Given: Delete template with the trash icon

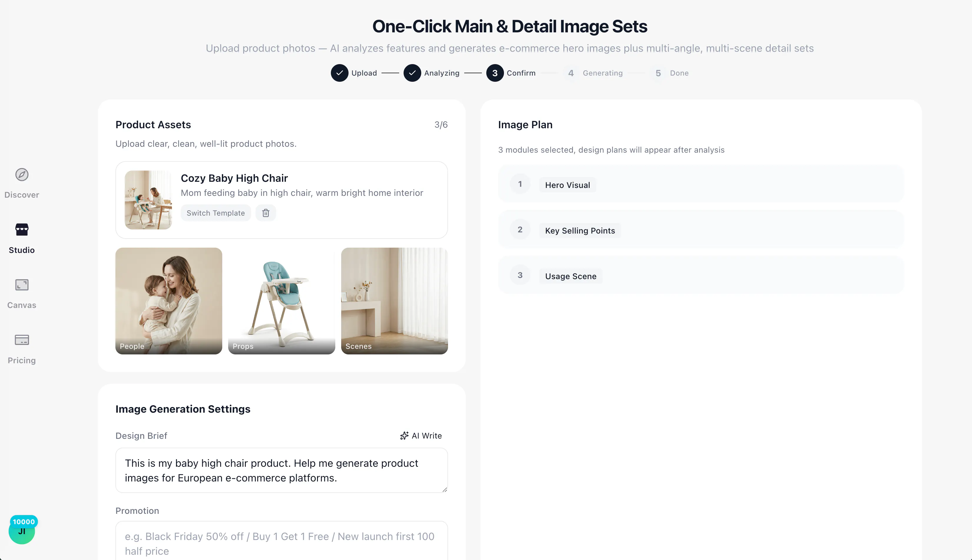Looking at the screenshot, I should coord(266,213).
